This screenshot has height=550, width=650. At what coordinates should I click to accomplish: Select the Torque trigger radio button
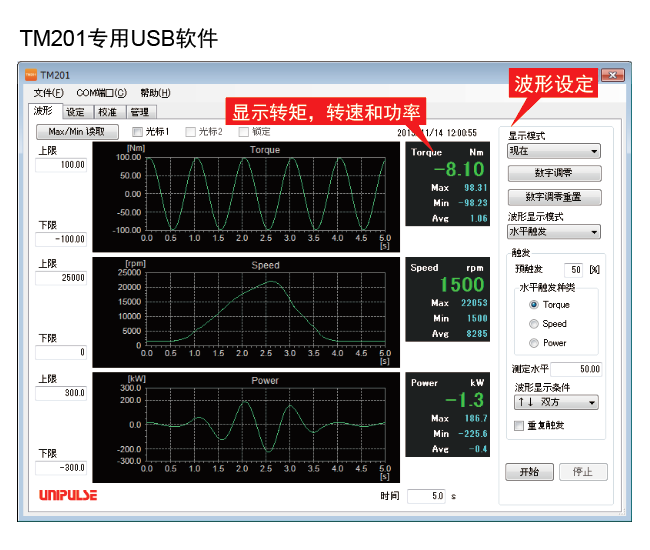534,305
